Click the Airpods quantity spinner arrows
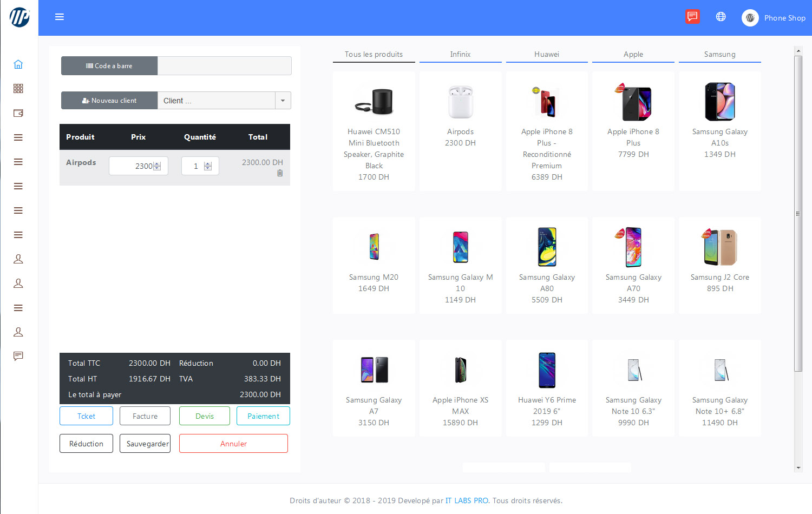812x514 pixels. click(x=208, y=166)
